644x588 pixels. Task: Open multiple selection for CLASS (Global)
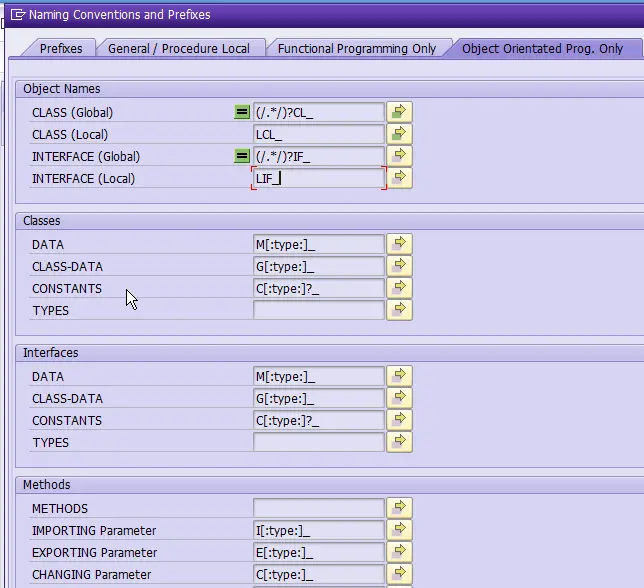click(x=399, y=112)
